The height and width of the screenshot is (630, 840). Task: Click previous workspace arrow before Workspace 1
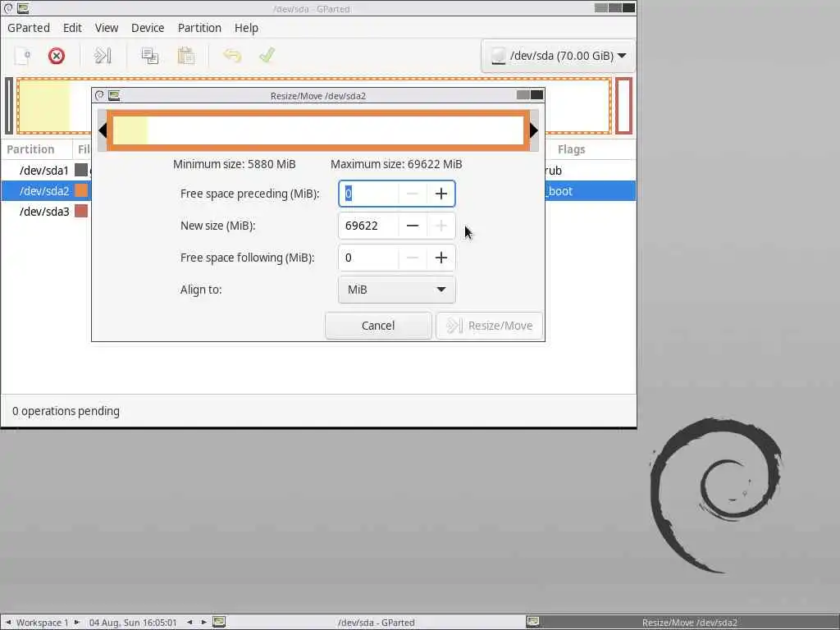pyautogui.click(x=8, y=623)
